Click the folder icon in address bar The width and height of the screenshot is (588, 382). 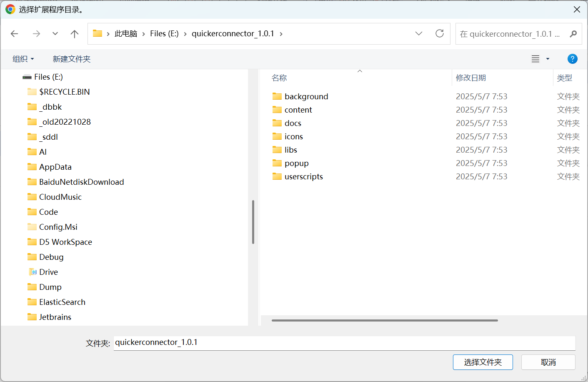[x=98, y=33]
